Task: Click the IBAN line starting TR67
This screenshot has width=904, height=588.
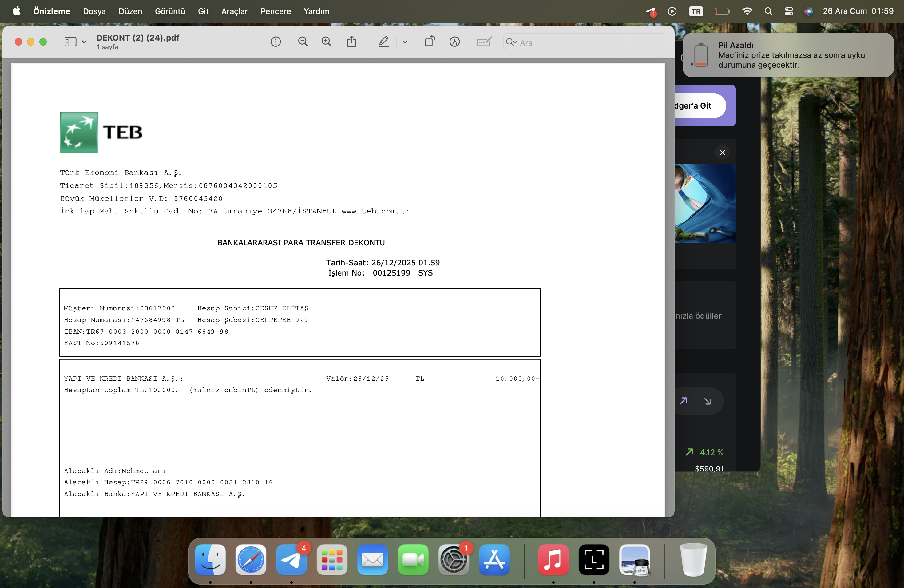Action: tap(146, 332)
